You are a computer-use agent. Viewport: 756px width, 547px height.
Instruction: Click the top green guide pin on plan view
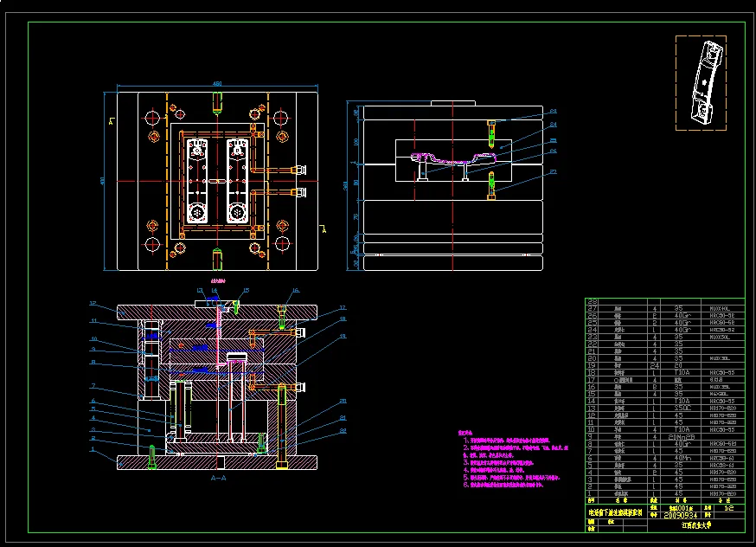217,103
